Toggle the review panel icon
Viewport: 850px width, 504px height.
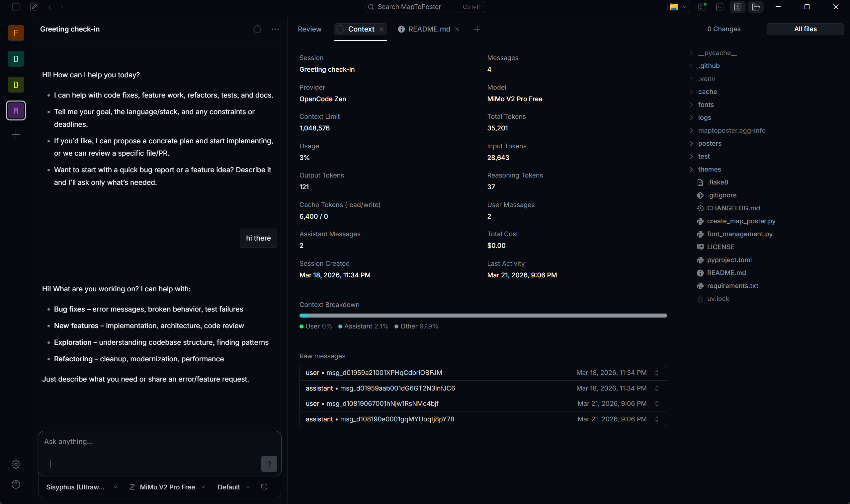click(737, 7)
